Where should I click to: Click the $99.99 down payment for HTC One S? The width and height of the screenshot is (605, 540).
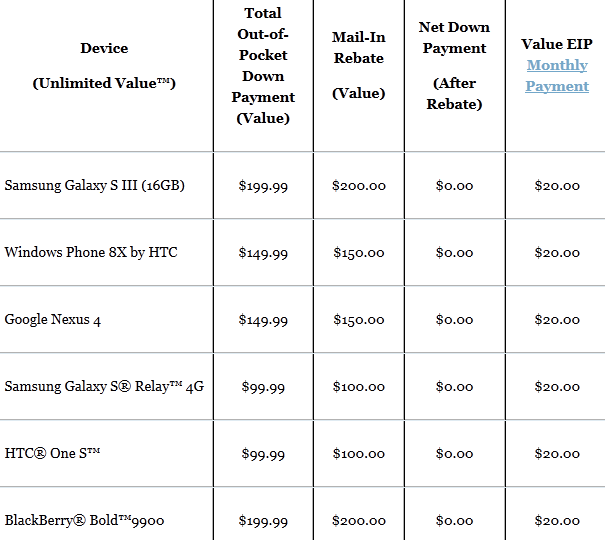(x=263, y=454)
